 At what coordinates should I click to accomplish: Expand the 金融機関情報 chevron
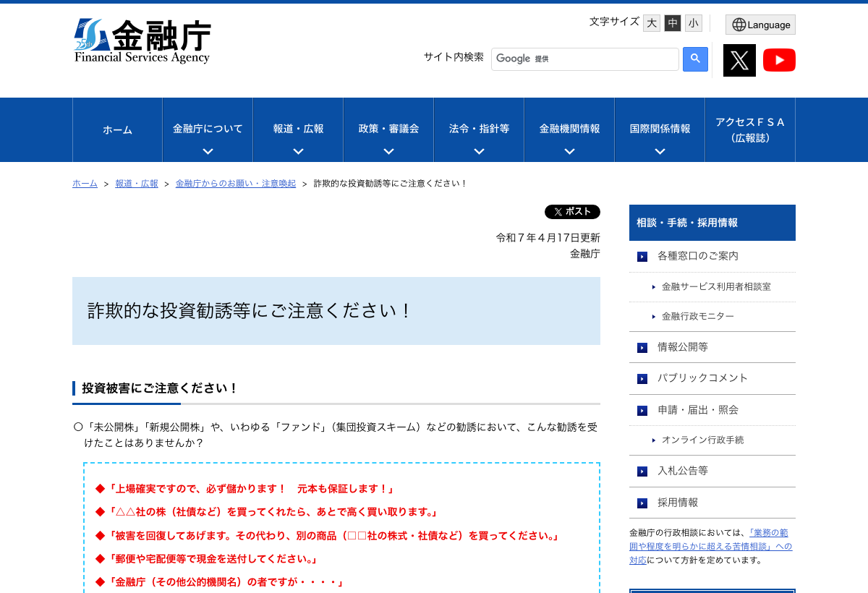coord(569,151)
